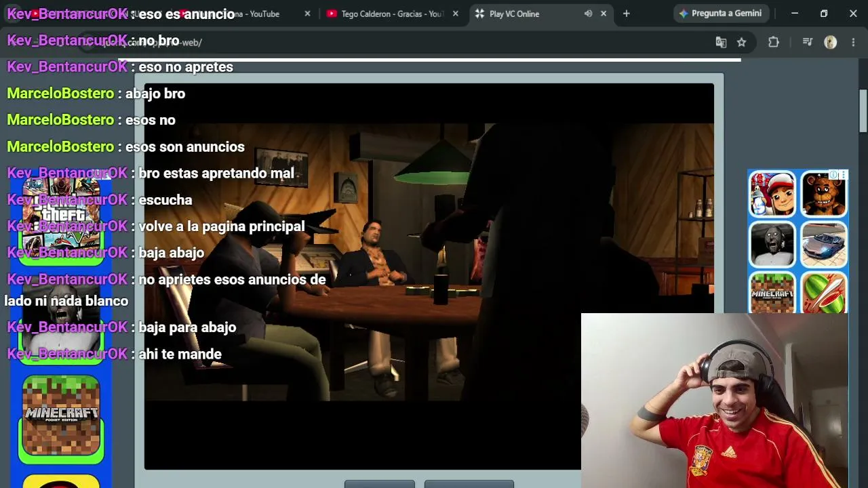Image resolution: width=868 pixels, height=488 pixels.
Task: Open the Granny game icon in right ad
Action: [x=772, y=244]
